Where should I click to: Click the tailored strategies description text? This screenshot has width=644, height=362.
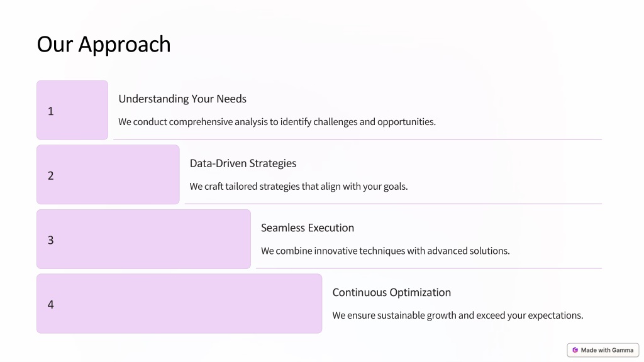(x=299, y=186)
